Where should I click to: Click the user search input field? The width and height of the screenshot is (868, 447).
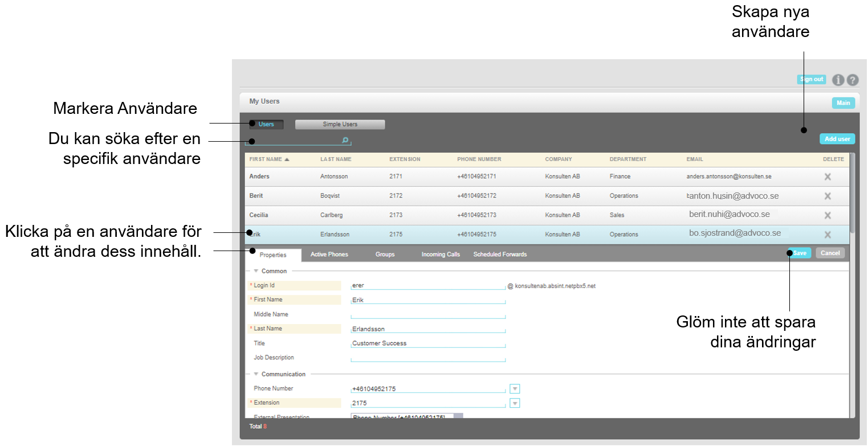coord(298,141)
